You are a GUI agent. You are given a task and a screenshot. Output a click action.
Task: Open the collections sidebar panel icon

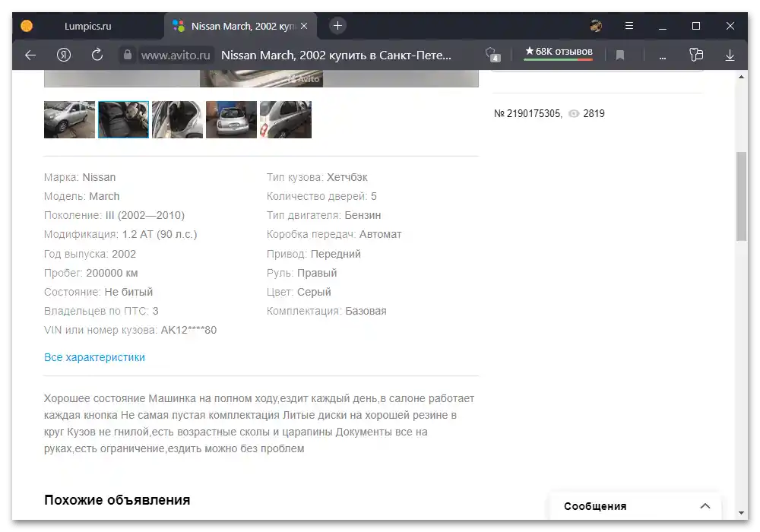coord(696,55)
